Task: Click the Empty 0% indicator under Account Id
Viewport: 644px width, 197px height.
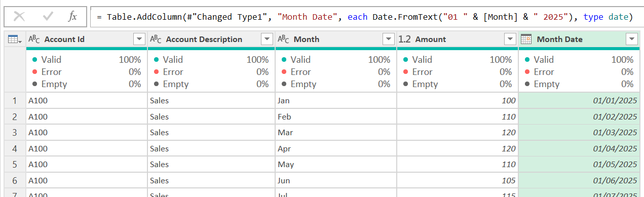Action: (x=87, y=84)
